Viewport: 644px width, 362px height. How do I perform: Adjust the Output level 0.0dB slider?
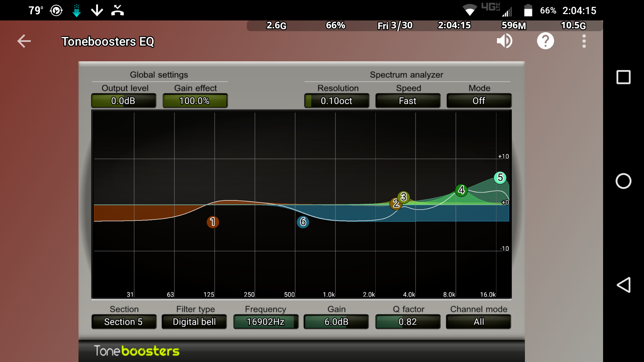pos(123,101)
